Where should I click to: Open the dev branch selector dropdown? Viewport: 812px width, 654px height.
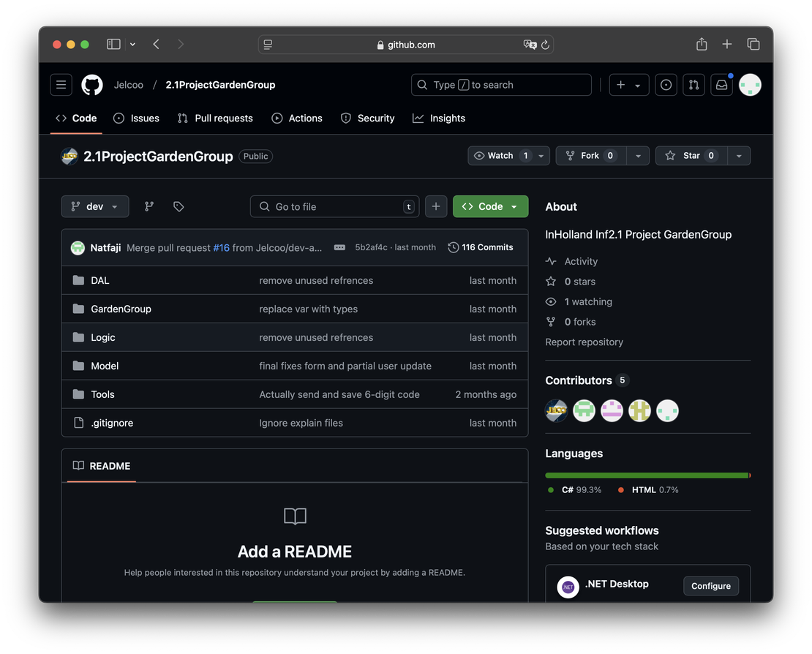(x=95, y=206)
